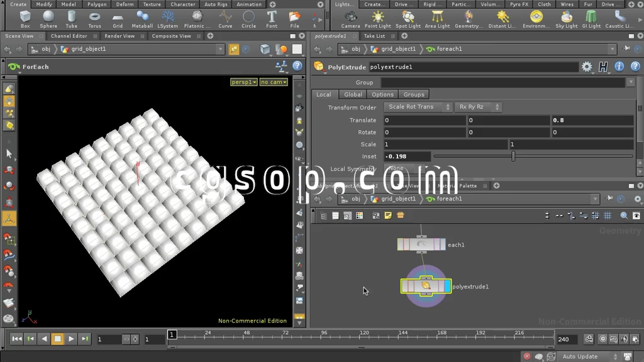Add a GI Light
The width and height of the screenshot is (644, 362).
pyautogui.click(x=591, y=19)
